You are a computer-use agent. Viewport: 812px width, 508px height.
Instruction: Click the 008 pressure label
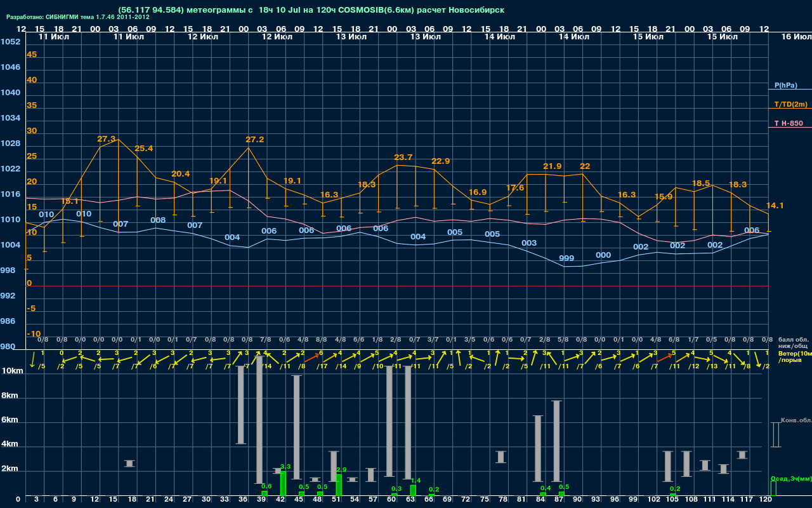(158, 220)
